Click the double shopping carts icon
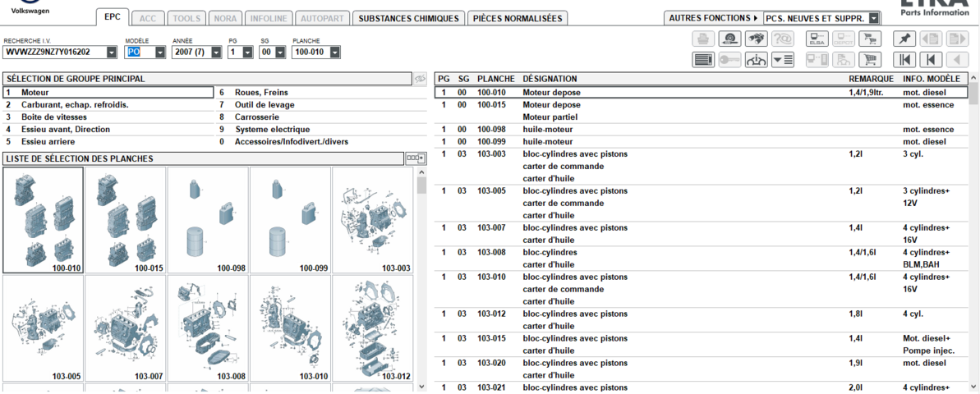The height and width of the screenshot is (394, 980). 869,39
